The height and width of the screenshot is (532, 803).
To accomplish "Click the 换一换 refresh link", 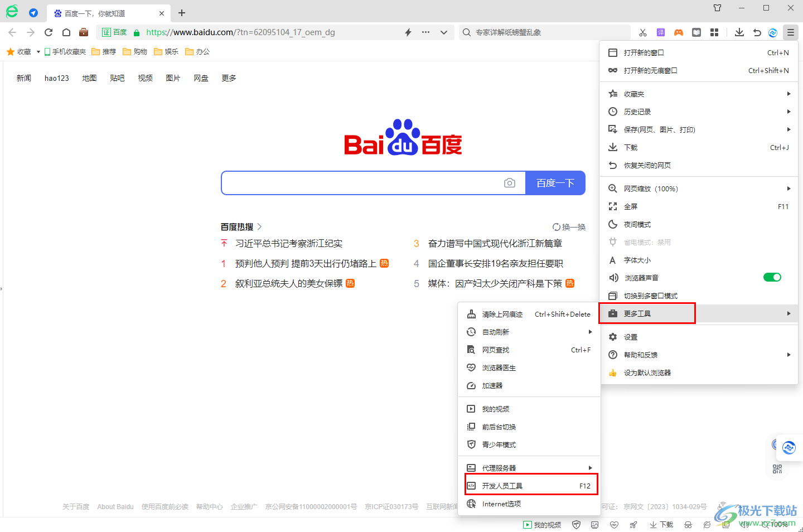I will point(569,227).
